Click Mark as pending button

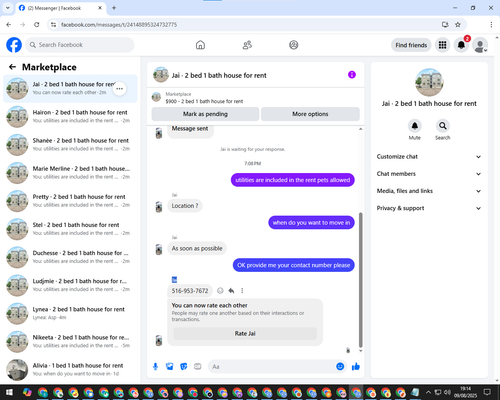pyautogui.click(x=205, y=114)
